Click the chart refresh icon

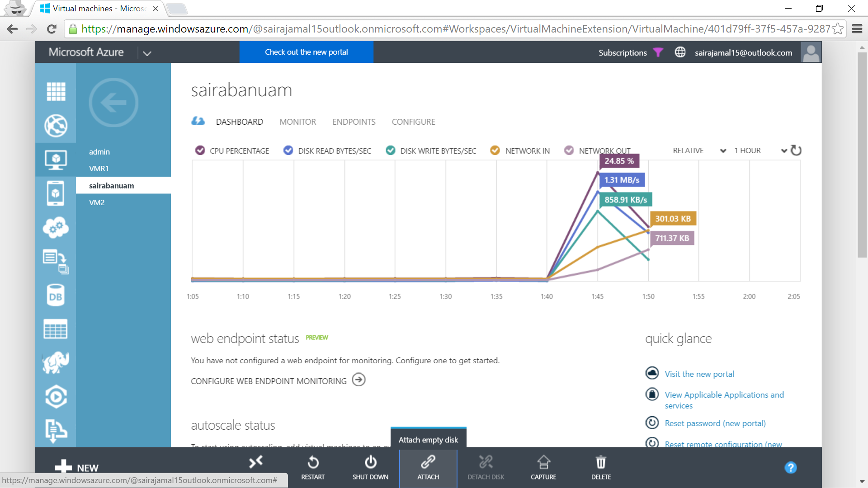tap(796, 150)
